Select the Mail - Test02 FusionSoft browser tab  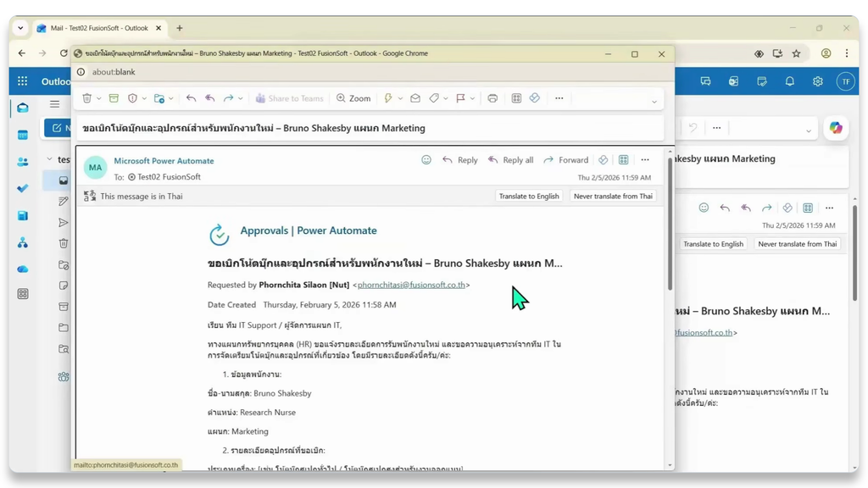point(100,28)
